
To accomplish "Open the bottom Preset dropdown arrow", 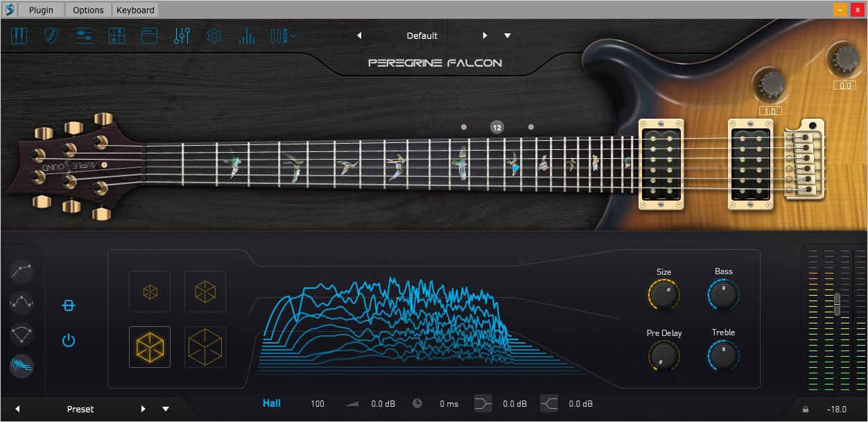I will coord(166,409).
